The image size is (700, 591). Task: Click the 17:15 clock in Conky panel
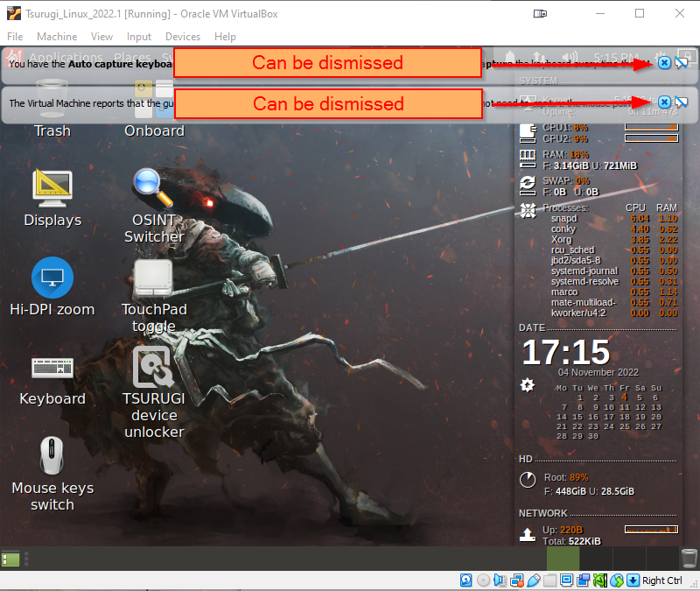[x=565, y=352]
